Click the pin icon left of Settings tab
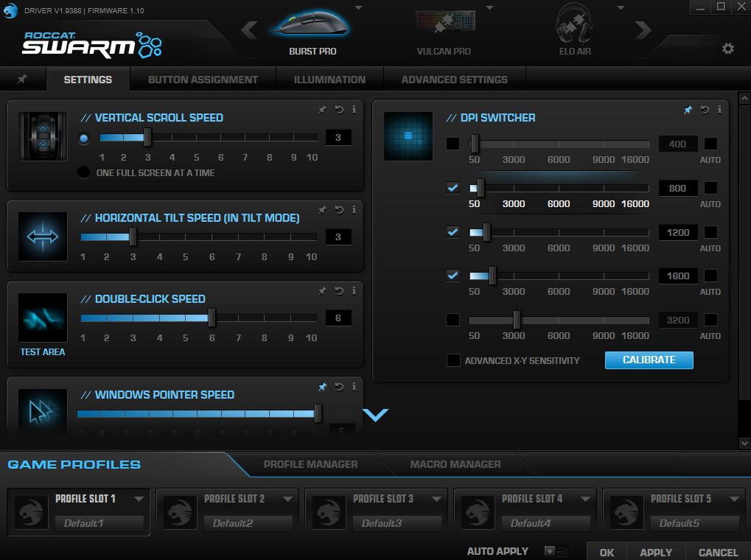751x560 pixels. [x=22, y=79]
